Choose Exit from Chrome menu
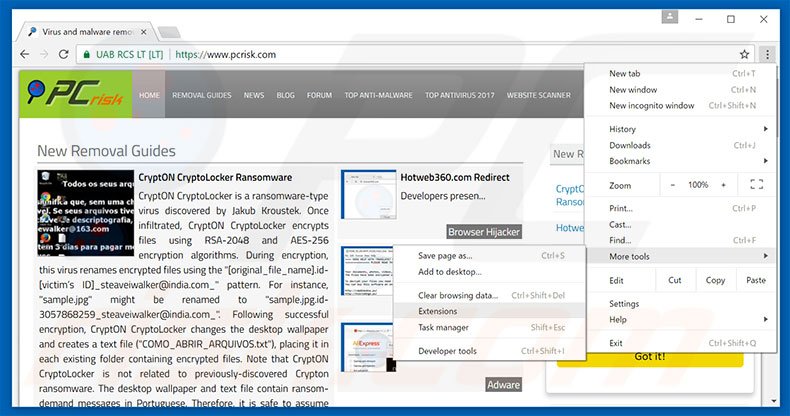The width and height of the screenshot is (790, 416). [681, 343]
